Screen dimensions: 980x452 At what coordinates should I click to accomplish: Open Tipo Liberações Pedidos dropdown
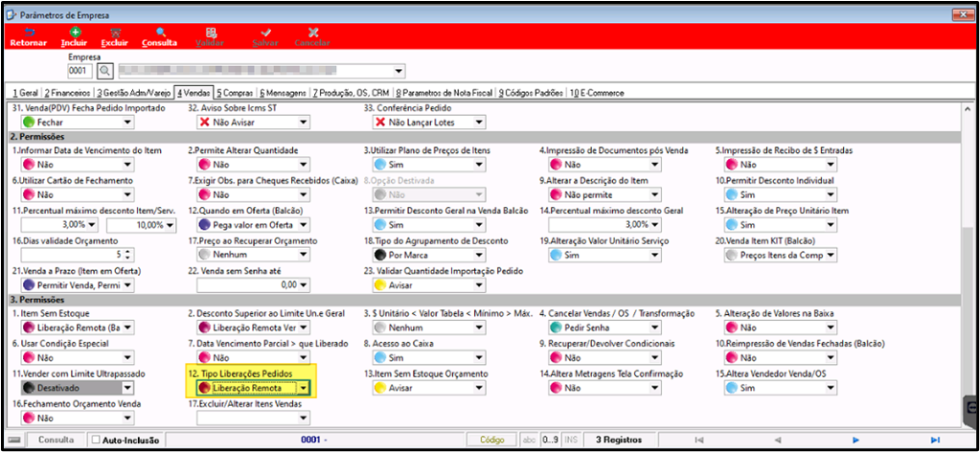point(303,388)
